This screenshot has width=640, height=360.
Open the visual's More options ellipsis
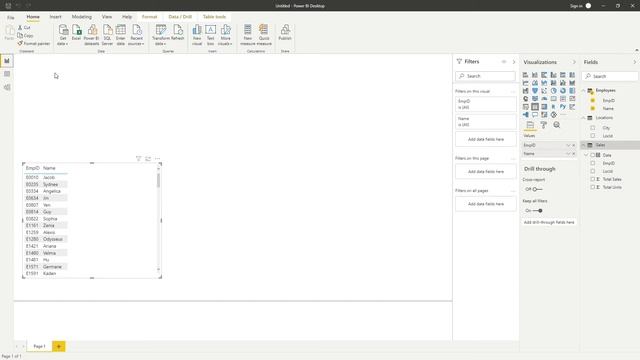click(158, 158)
